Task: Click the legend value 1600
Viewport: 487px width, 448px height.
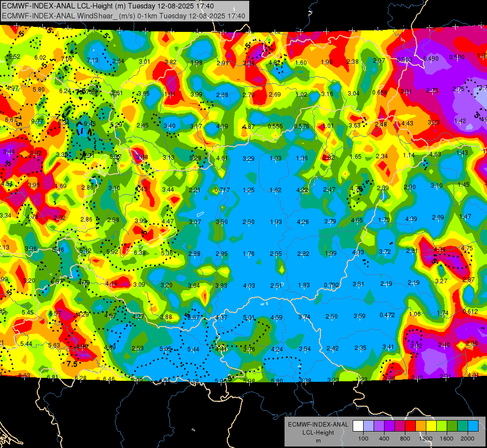Action: click(x=447, y=439)
